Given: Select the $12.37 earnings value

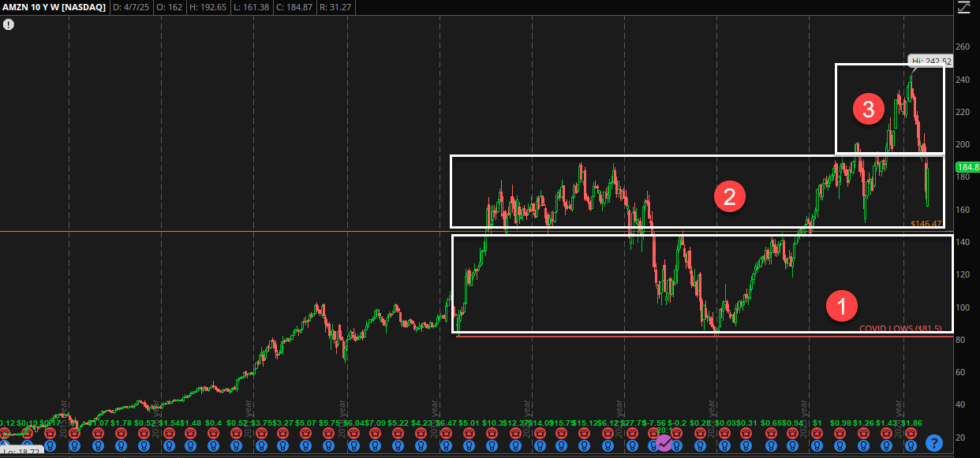Looking at the screenshot, I should [x=514, y=423].
